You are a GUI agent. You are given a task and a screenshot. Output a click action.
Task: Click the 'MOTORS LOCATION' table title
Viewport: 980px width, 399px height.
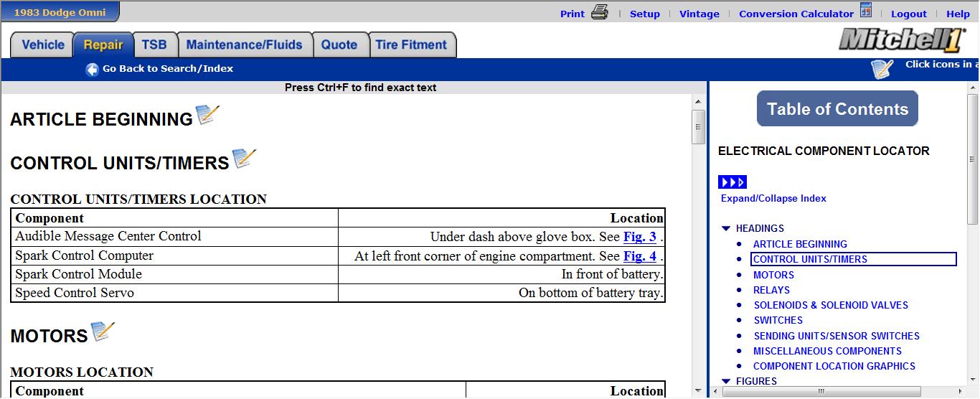[x=82, y=372]
